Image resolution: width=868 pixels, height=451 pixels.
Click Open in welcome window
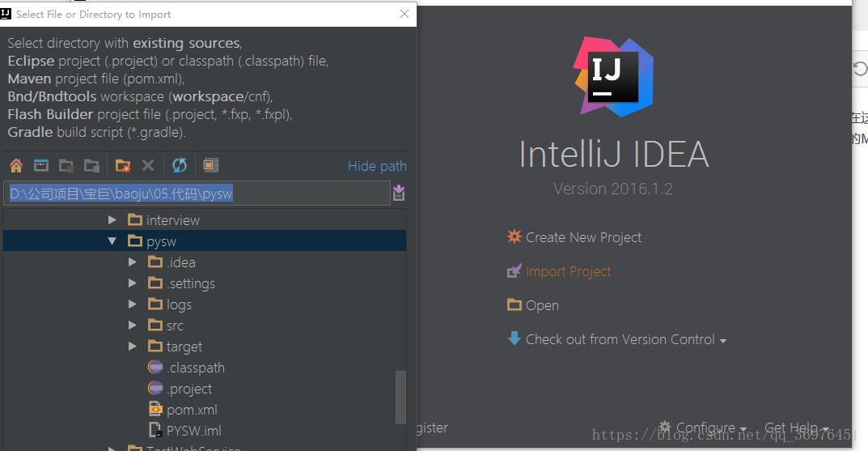(x=542, y=305)
